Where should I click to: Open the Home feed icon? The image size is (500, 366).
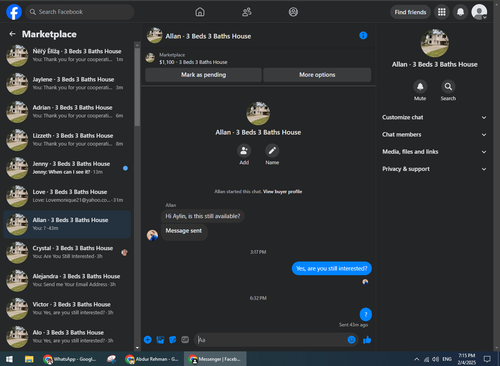pos(200,12)
